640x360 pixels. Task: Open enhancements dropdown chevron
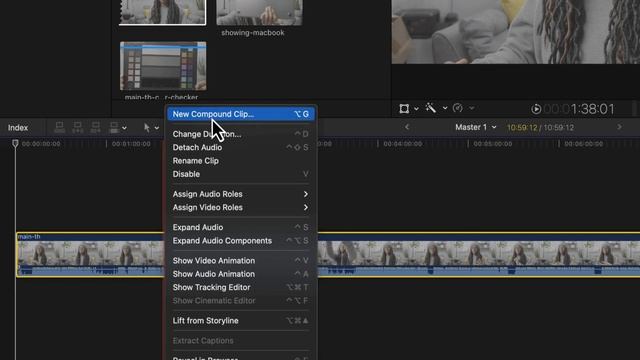(x=445, y=108)
